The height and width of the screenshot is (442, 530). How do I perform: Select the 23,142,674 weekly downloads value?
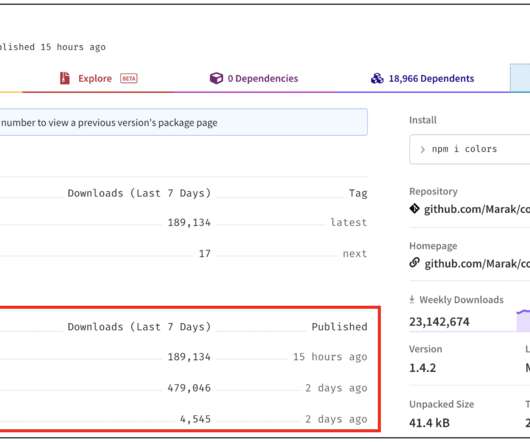pos(439,322)
